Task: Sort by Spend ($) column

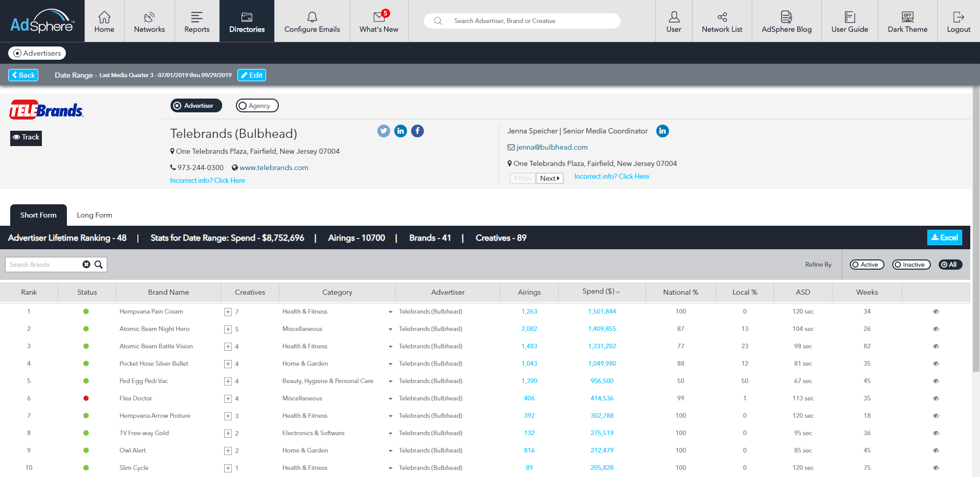Action: pyautogui.click(x=601, y=292)
